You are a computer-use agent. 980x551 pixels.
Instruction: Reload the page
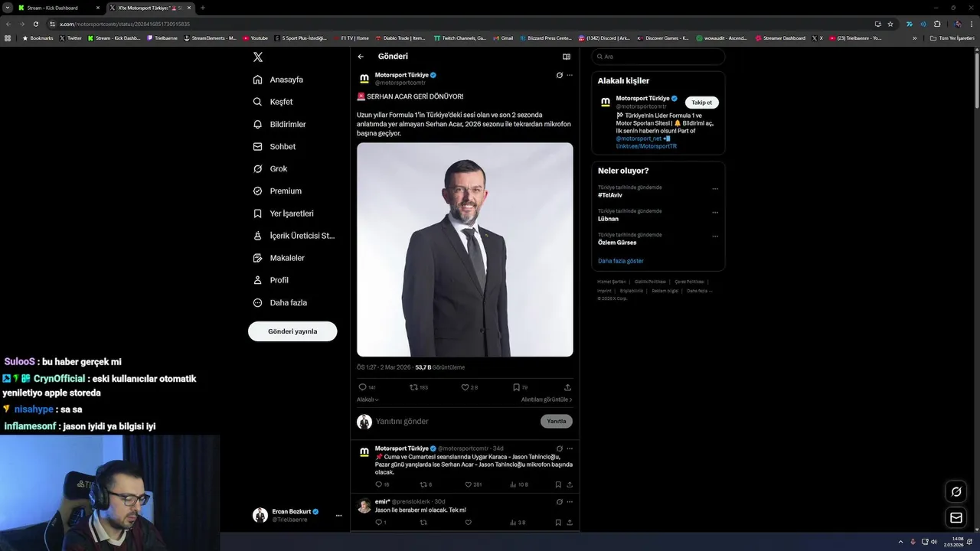click(x=35, y=24)
